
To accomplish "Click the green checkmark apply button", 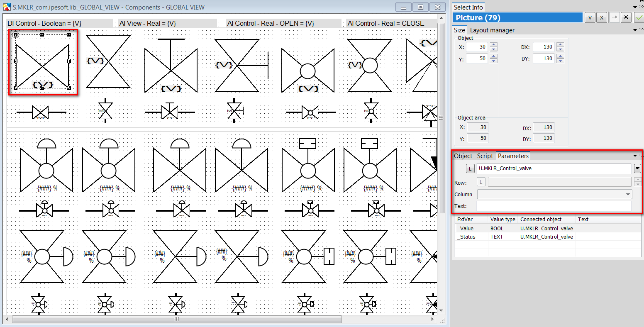I will click(639, 18).
